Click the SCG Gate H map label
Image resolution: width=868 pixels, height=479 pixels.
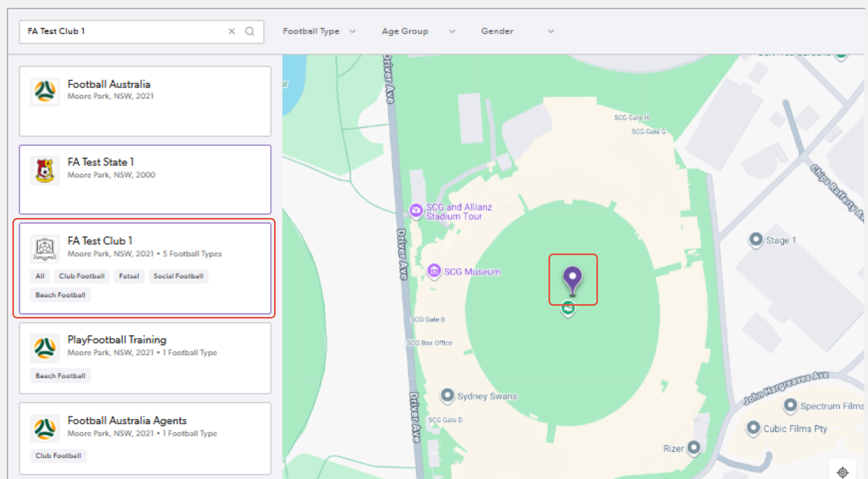tap(631, 117)
